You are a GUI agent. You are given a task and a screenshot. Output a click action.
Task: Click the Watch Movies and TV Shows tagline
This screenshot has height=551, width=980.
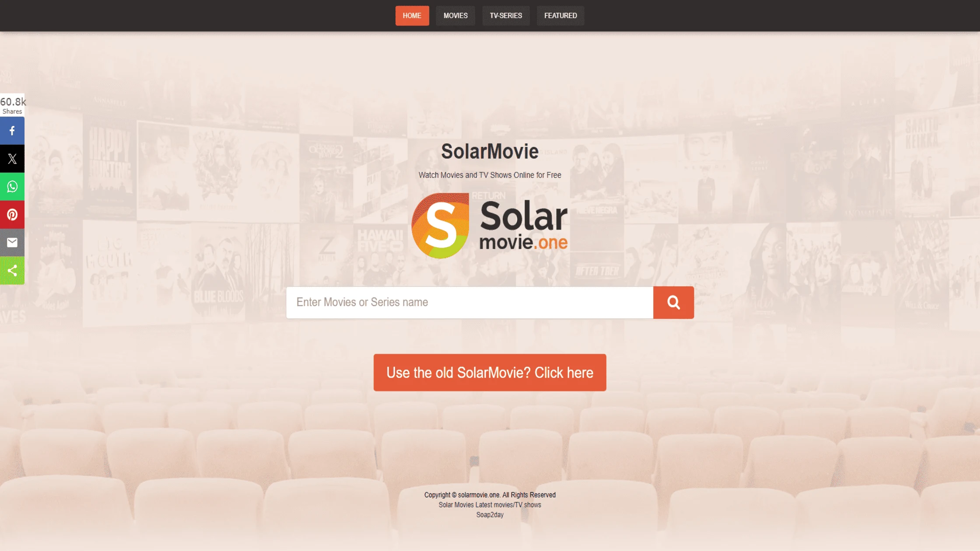click(490, 175)
